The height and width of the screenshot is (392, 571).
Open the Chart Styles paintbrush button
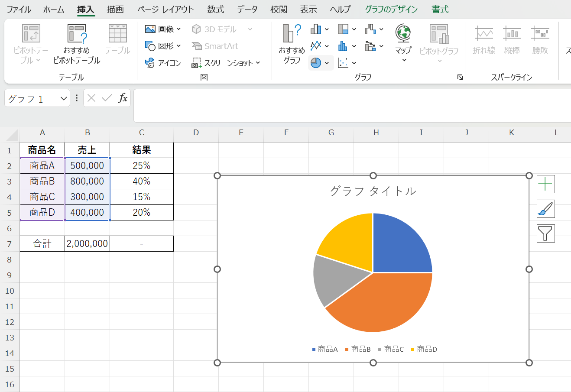(545, 209)
